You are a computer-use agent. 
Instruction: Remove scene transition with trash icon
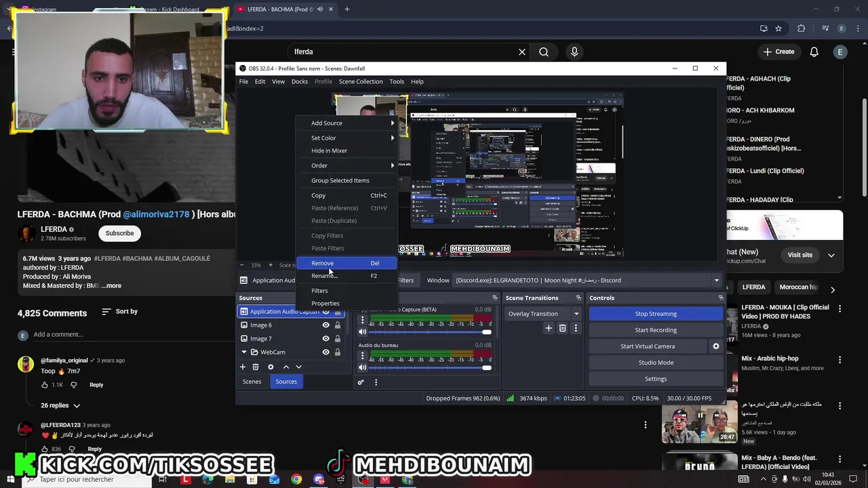click(x=562, y=328)
